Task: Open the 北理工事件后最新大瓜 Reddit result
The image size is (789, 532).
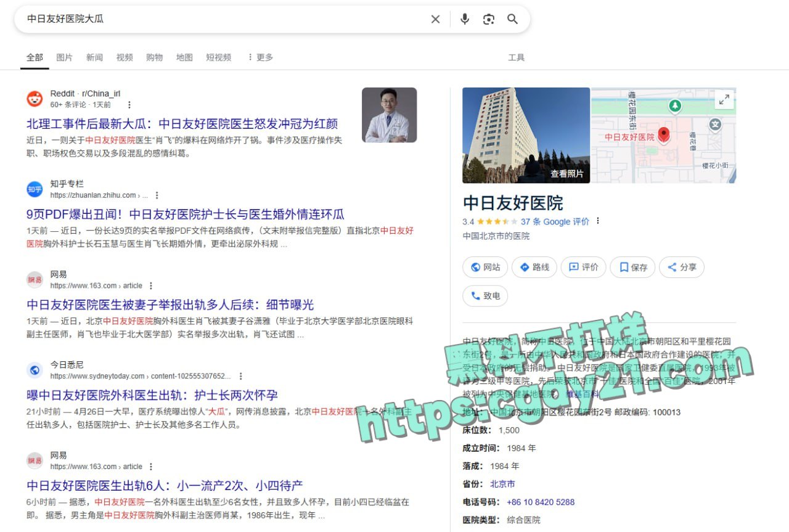Action: coord(182,124)
